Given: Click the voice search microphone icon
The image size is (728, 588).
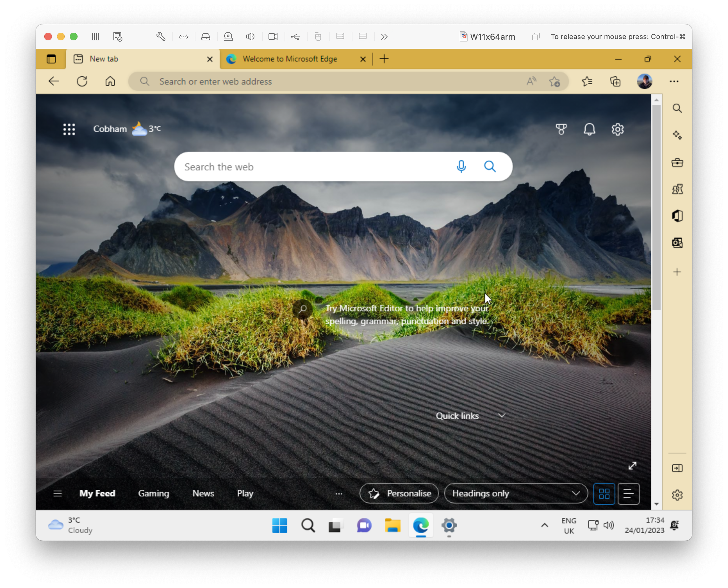Looking at the screenshot, I should point(461,166).
